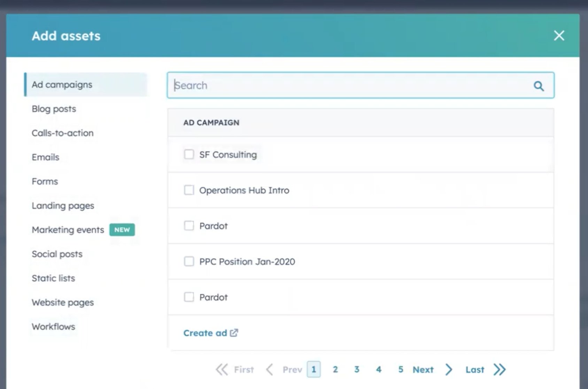The height and width of the screenshot is (389, 588).
Task: Select the Emails section in the sidebar
Action: (x=46, y=157)
